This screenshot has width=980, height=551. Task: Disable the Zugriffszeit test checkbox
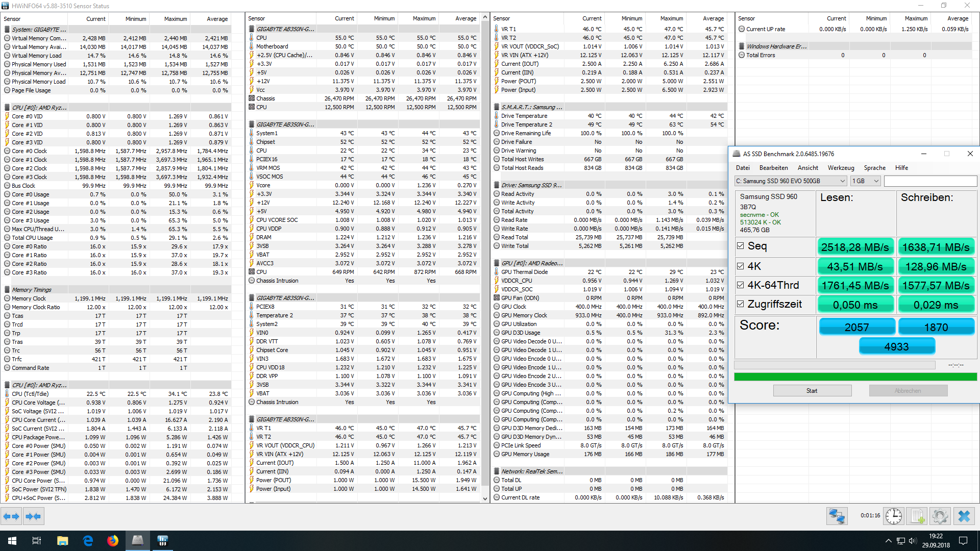click(741, 304)
